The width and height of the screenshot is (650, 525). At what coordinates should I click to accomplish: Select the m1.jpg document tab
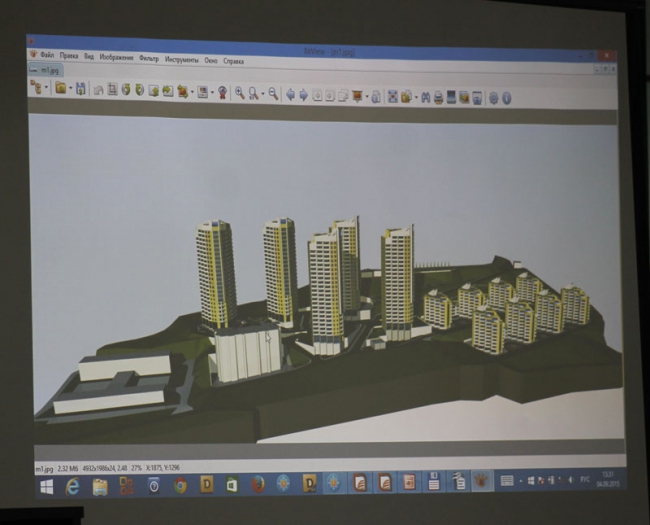pyautogui.click(x=46, y=72)
